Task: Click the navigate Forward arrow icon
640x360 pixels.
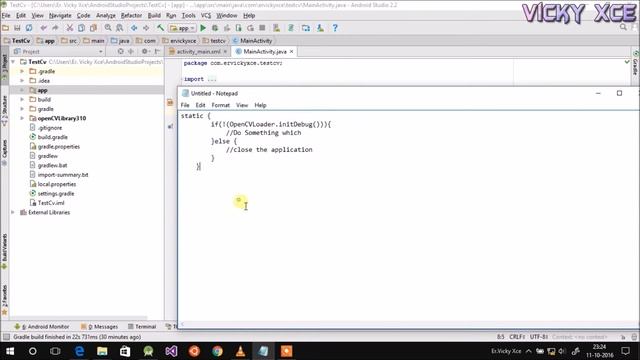Action: pyautogui.click(x=146, y=28)
